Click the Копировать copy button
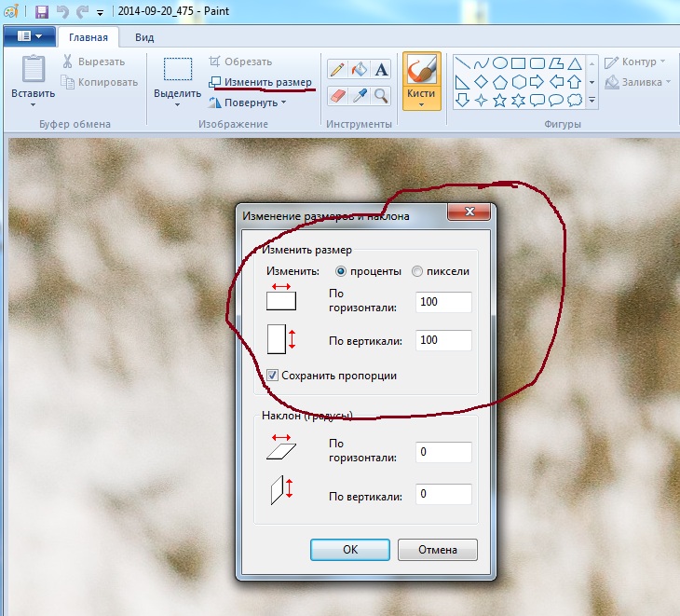The height and width of the screenshot is (616, 680). (100, 82)
